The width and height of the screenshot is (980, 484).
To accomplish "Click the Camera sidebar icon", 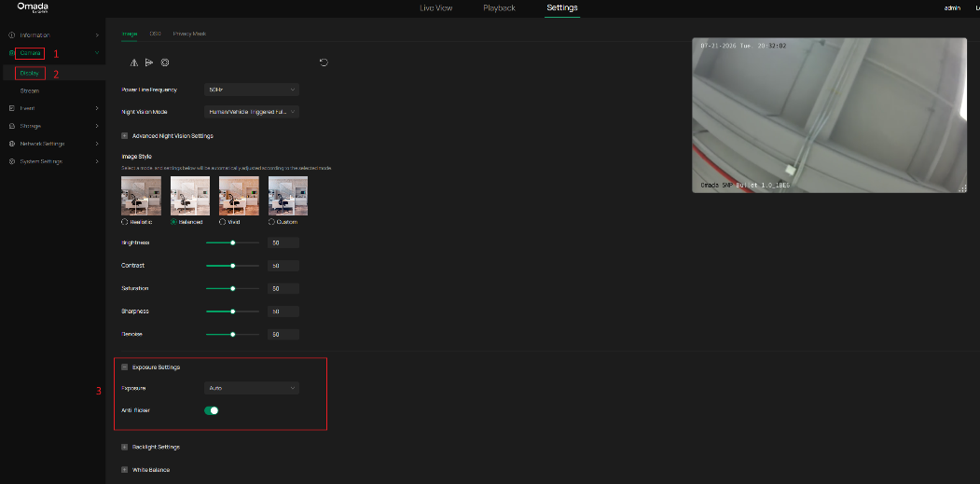I will [12, 53].
